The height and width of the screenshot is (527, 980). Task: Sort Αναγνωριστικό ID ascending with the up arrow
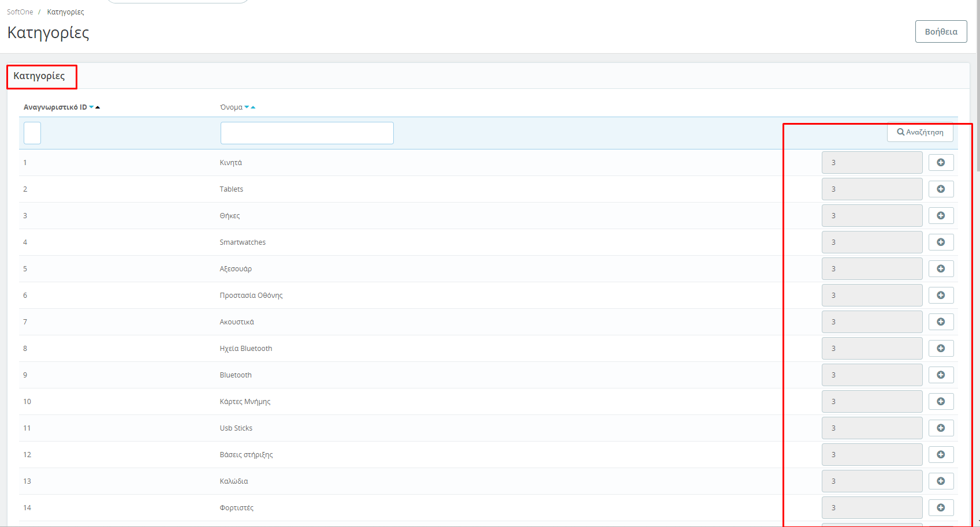[98, 107]
